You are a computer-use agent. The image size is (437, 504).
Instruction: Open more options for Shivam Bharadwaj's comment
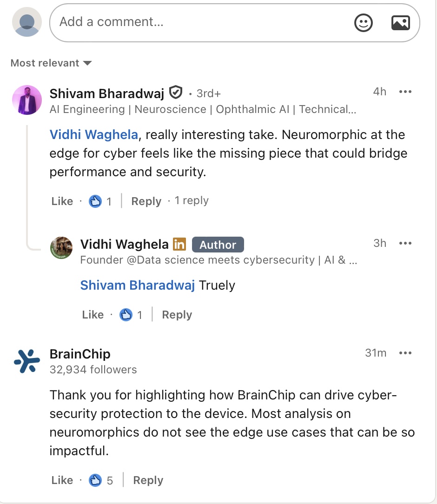coord(405,92)
